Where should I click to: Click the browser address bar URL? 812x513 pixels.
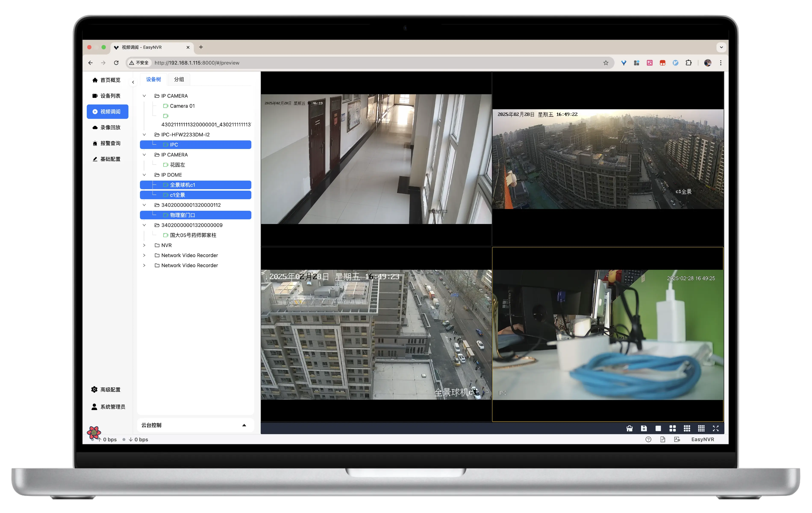(x=197, y=63)
